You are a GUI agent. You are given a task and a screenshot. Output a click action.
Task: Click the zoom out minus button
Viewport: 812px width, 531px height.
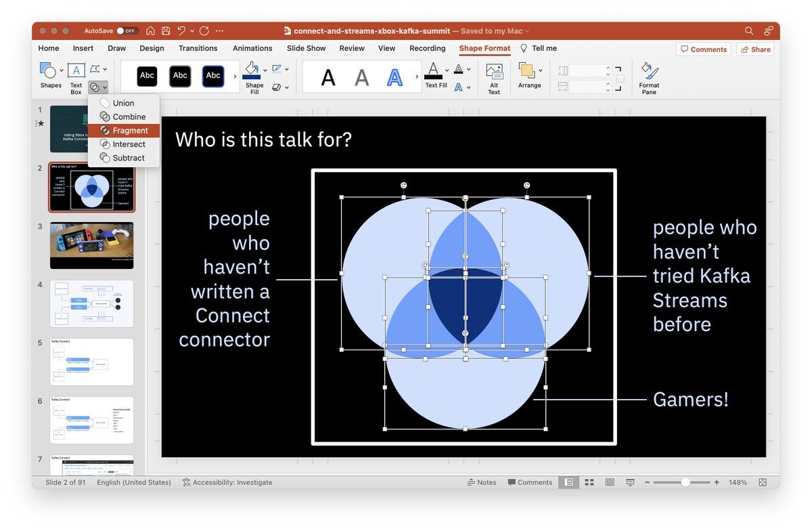pyautogui.click(x=648, y=482)
